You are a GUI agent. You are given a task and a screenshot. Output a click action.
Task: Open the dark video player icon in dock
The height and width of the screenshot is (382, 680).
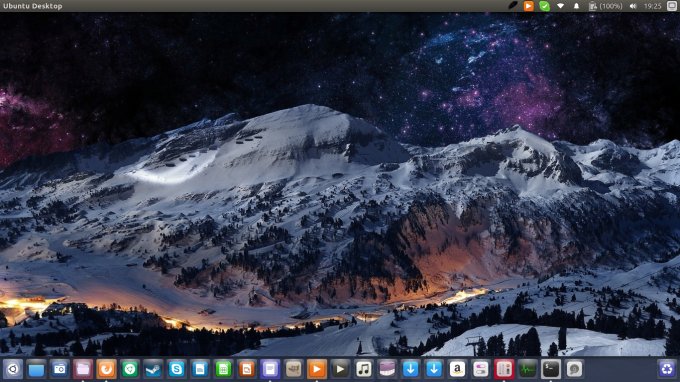click(341, 369)
